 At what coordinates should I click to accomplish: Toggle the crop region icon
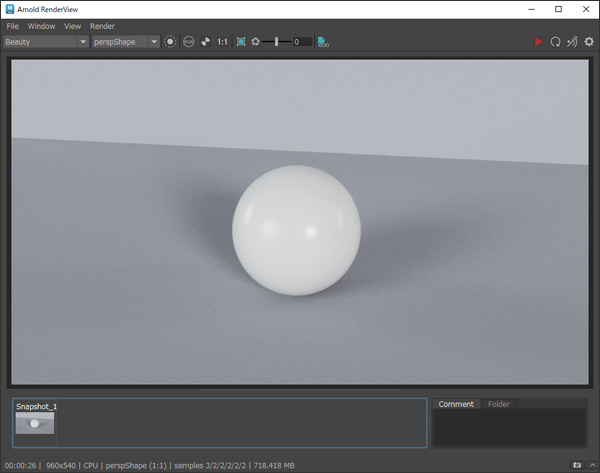[240, 42]
